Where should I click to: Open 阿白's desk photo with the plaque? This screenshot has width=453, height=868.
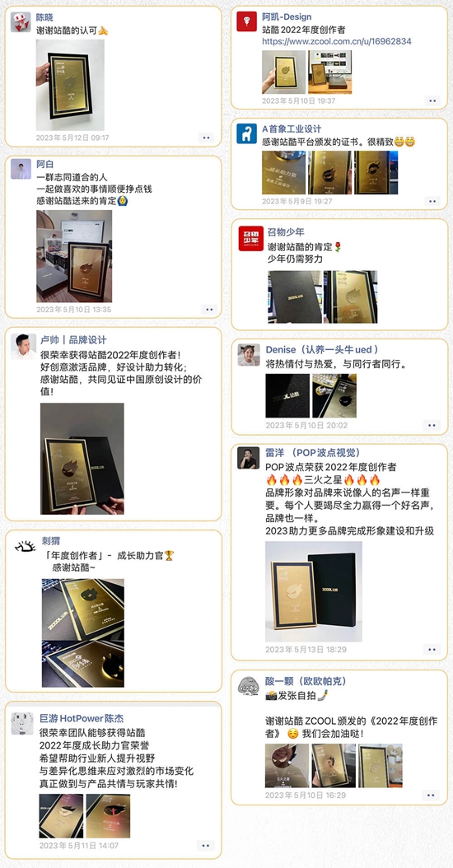74,256
